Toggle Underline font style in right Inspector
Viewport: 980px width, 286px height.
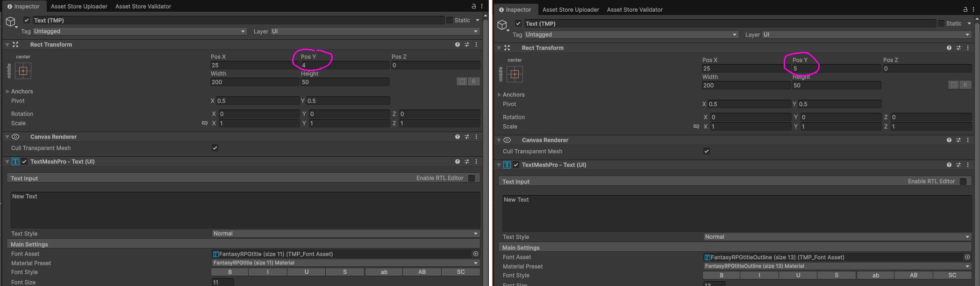click(x=798, y=275)
